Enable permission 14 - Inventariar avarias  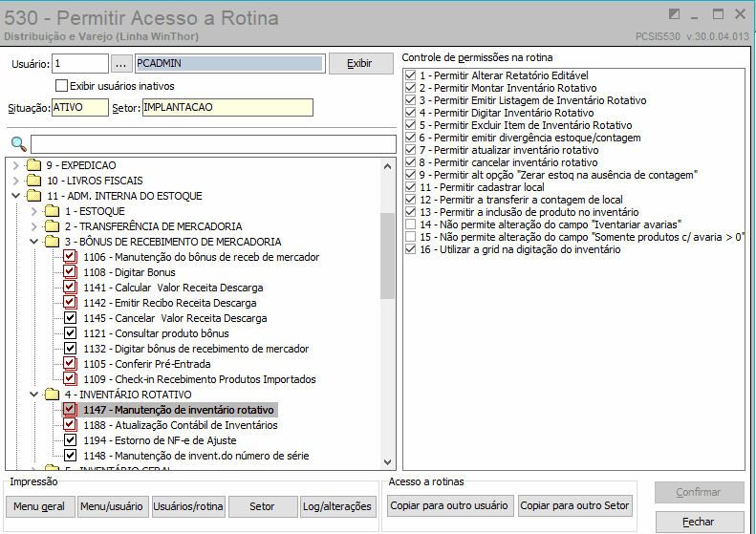point(410,224)
